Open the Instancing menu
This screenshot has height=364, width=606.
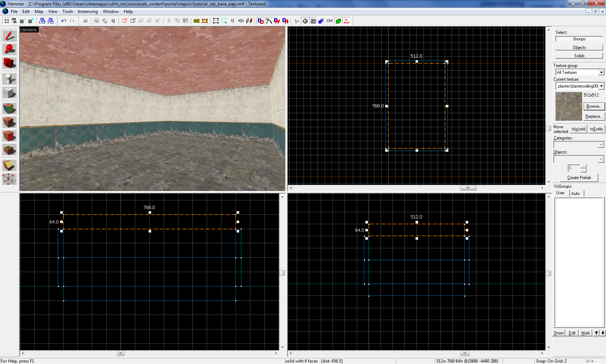[x=87, y=12]
